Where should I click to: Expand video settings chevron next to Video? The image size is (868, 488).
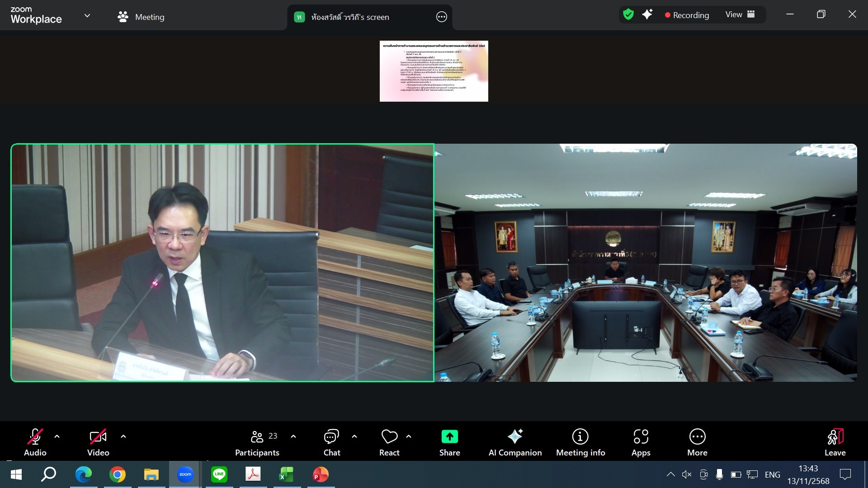coord(123,436)
